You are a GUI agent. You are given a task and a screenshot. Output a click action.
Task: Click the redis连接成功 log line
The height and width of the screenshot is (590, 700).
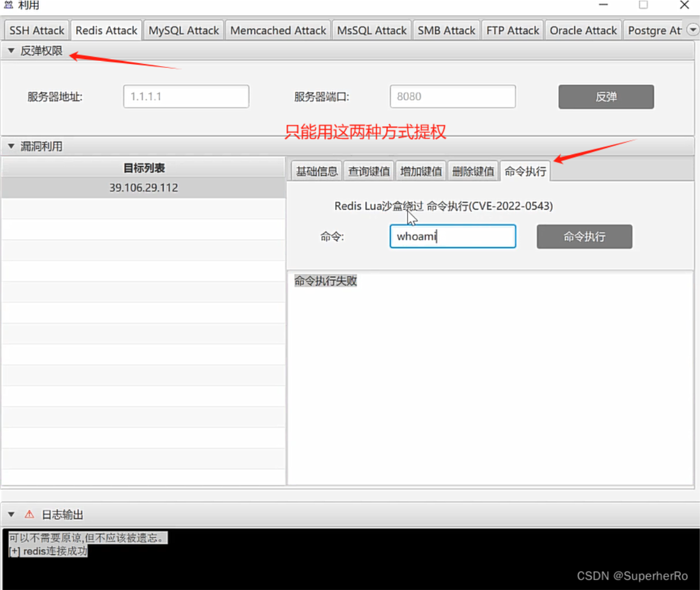tap(48, 551)
